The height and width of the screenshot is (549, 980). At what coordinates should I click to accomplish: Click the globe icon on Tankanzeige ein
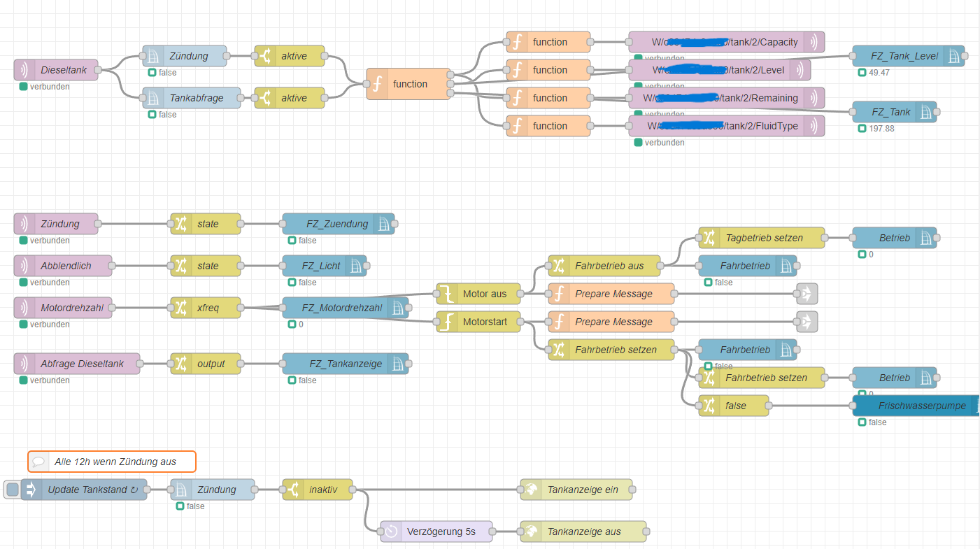tap(531, 490)
